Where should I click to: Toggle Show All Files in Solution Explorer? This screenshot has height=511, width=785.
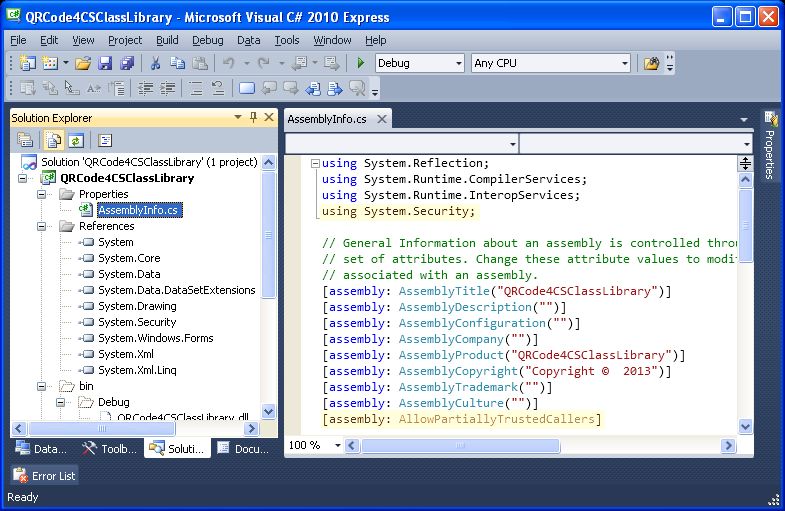54,141
